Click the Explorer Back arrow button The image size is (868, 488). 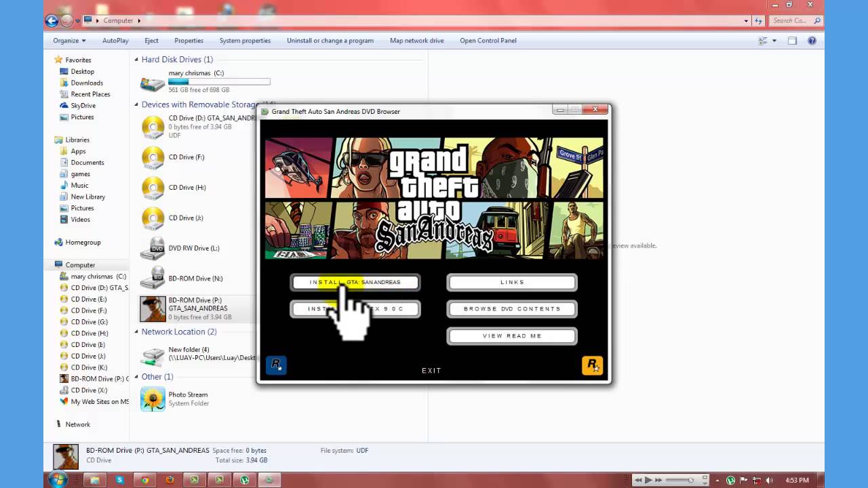click(52, 20)
